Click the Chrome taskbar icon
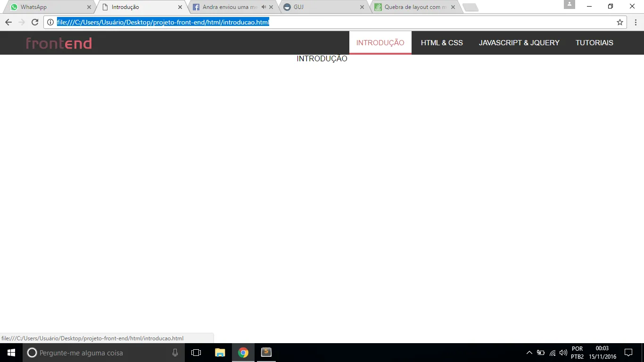The height and width of the screenshot is (362, 644). (243, 353)
